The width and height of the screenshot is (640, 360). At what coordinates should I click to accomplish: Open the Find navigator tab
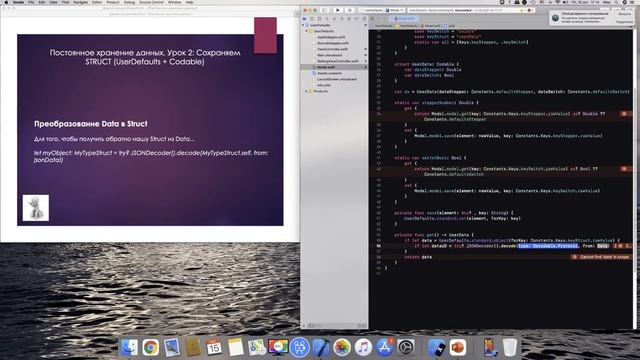tap(327, 19)
